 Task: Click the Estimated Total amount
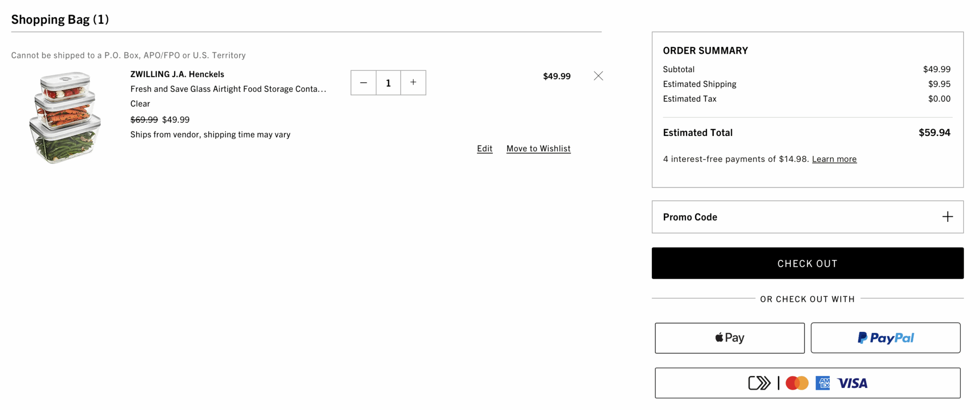934,133
